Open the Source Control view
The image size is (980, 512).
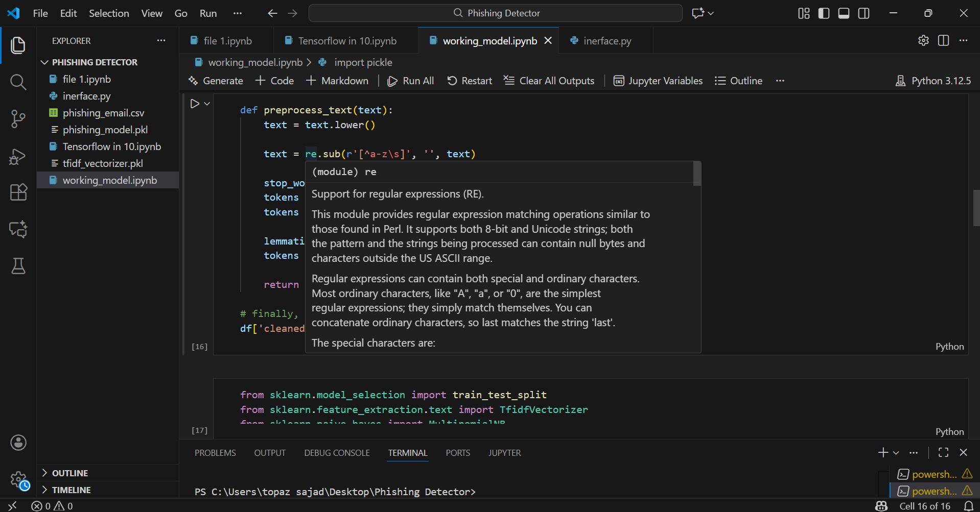[18, 118]
